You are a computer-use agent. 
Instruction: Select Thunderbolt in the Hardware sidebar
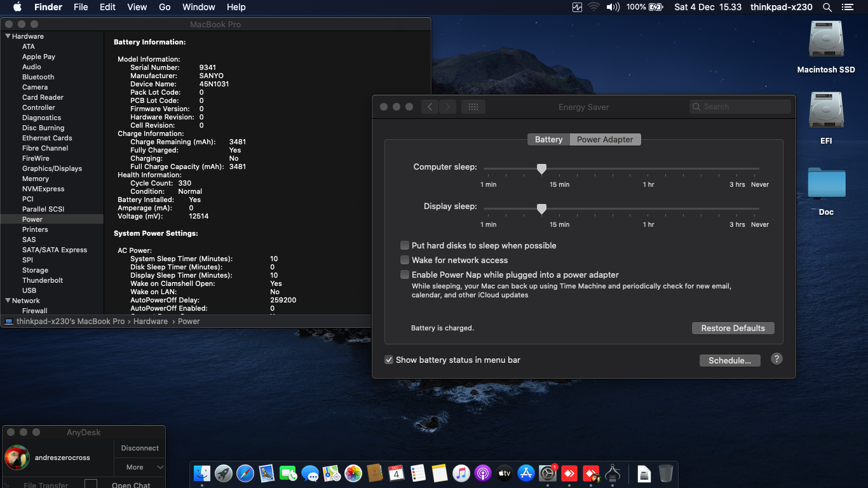click(x=52, y=280)
